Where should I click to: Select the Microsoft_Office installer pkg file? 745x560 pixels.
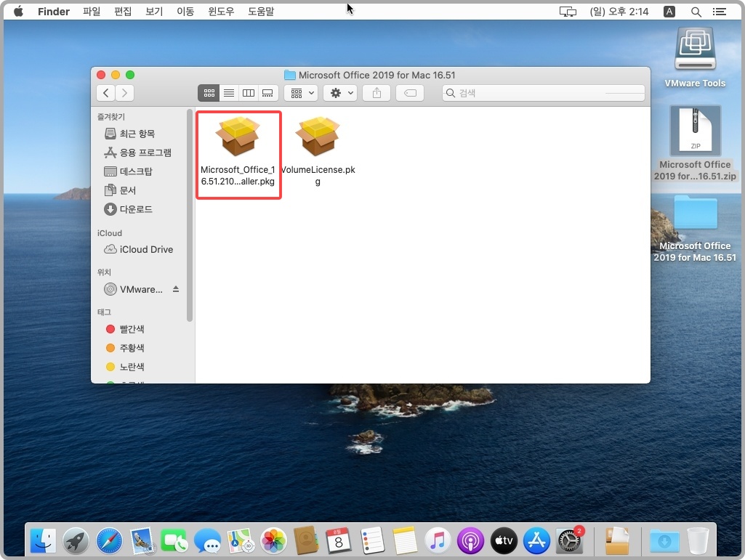(x=238, y=153)
